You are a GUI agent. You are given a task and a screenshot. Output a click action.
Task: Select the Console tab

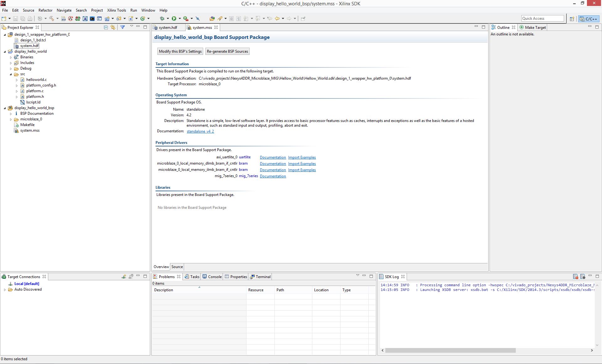[x=212, y=277]
